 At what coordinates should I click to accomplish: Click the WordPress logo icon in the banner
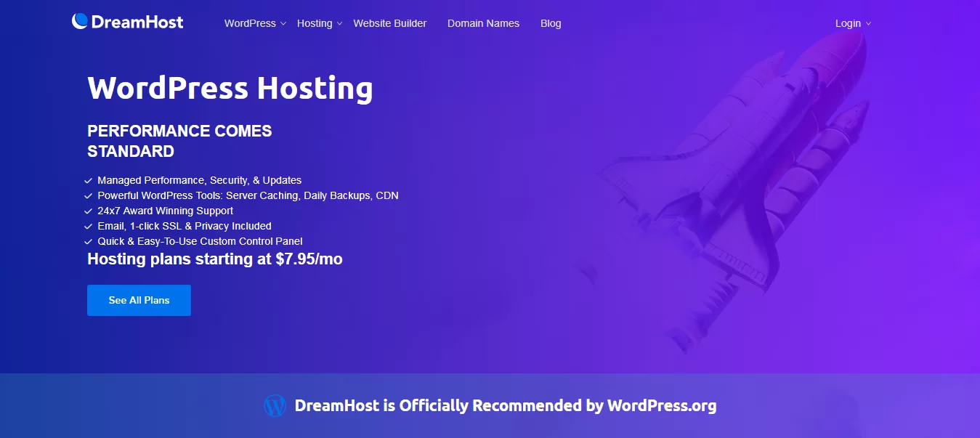275,405
